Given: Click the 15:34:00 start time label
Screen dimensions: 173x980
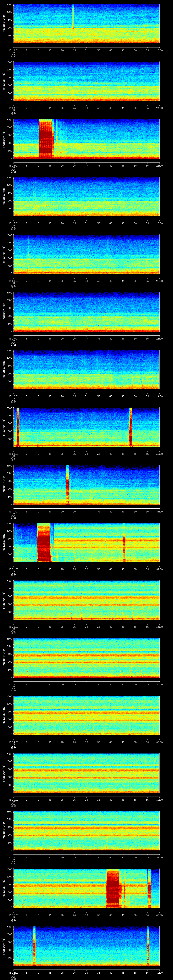Looking at the screenshot, I should [13, 742].
